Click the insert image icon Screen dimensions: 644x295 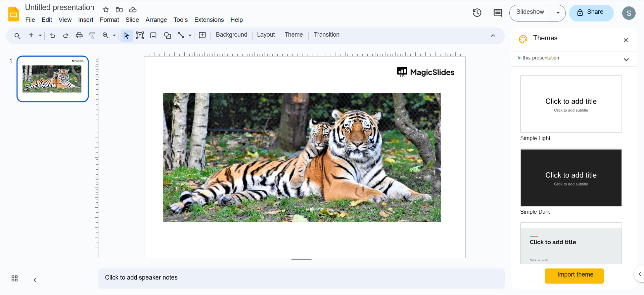pos(153,36)
